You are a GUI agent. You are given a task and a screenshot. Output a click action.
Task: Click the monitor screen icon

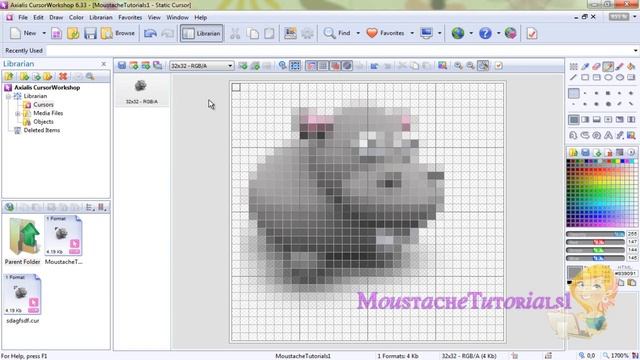click(x=427, y=33)
